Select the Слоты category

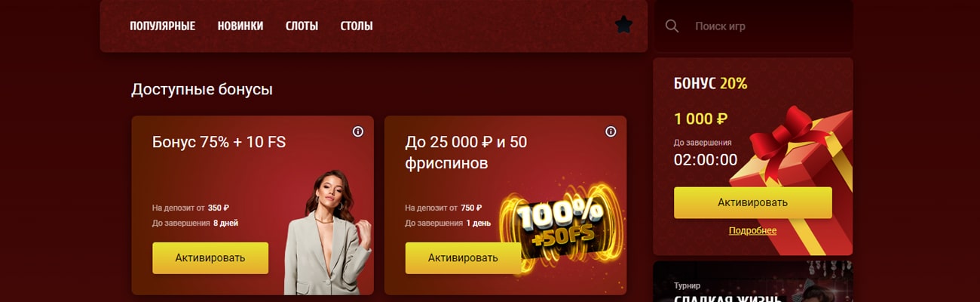coord(302,26)
